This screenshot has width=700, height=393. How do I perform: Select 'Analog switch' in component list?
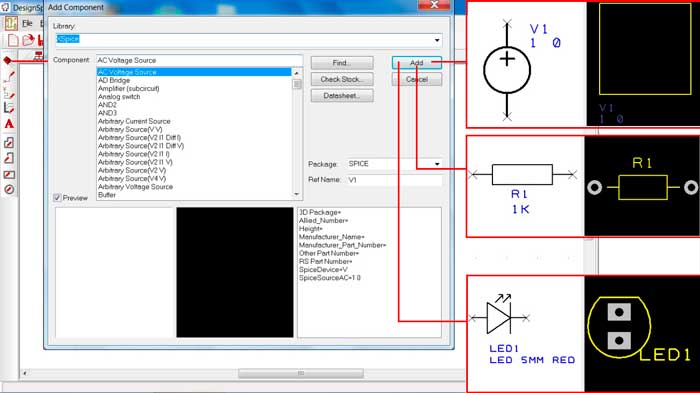point(119,96)
